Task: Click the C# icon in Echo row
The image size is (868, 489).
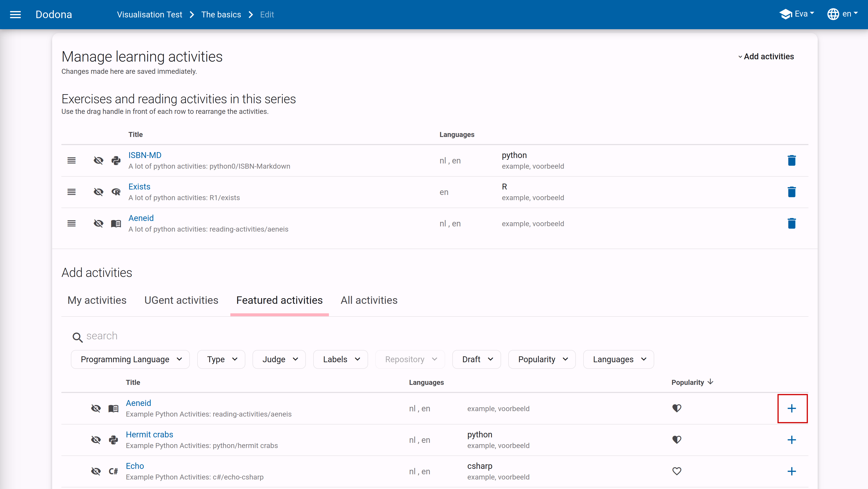Action: point(113,471)
